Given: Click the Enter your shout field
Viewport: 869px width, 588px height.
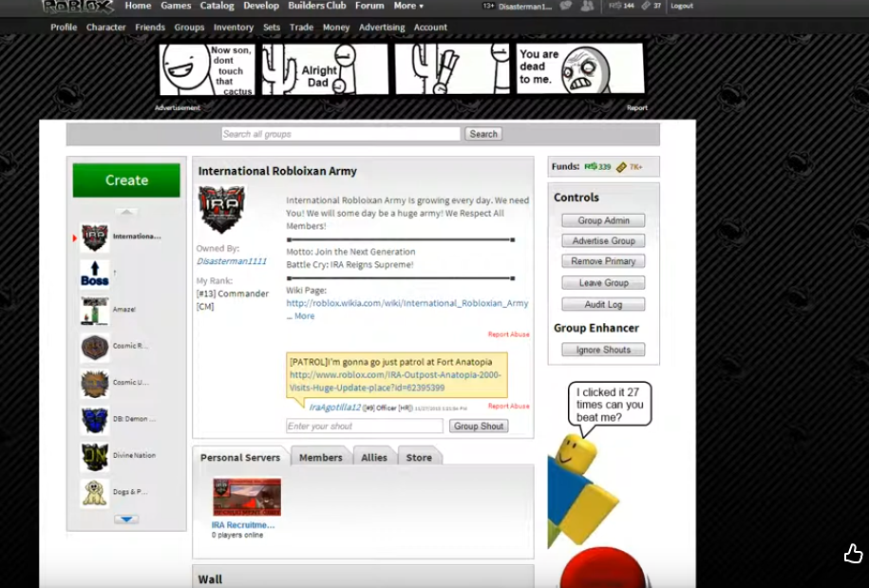Looking at the screenshot, I should point(365,427).
